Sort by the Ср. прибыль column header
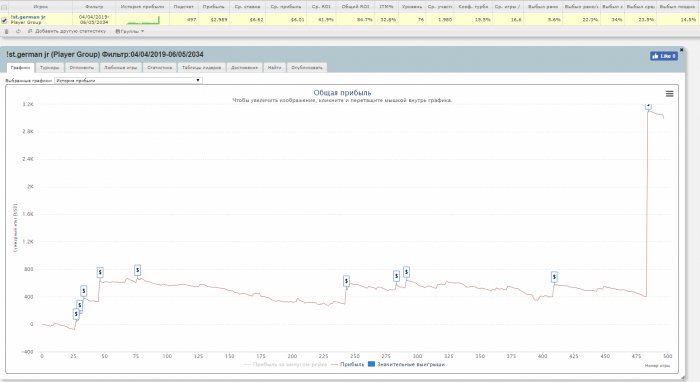 coord(286,7)
